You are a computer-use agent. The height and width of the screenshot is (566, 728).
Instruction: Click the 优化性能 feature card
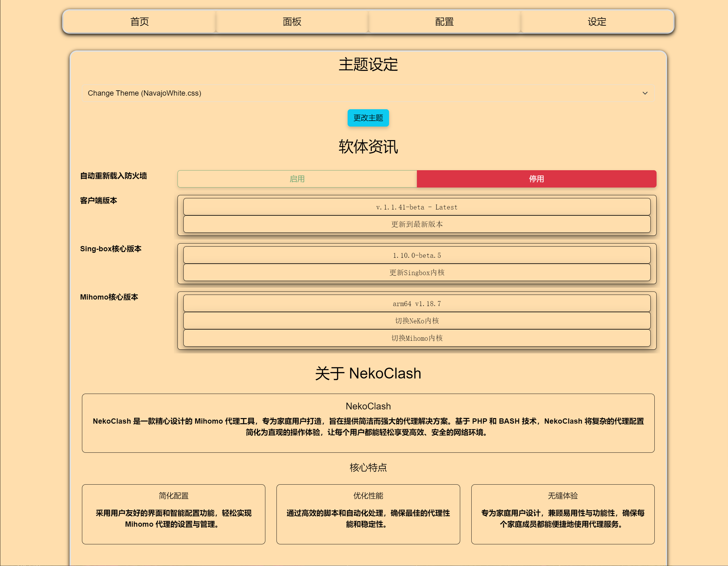368,514
